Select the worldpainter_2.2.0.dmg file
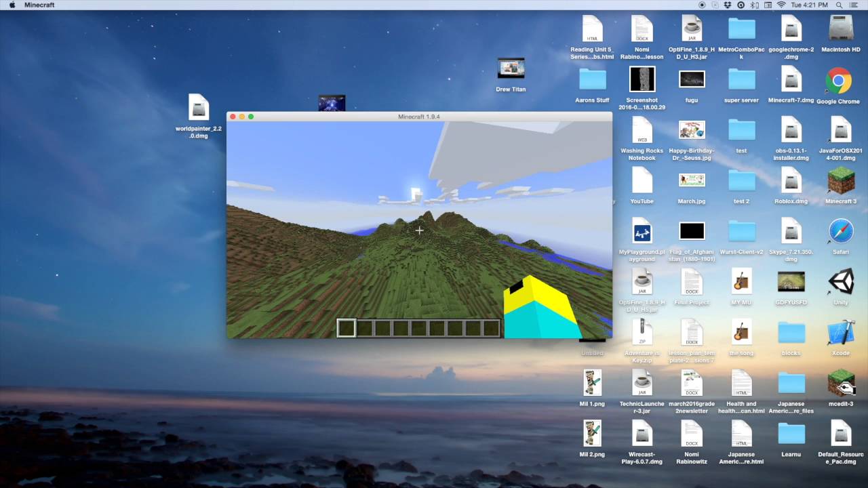868x488 pixels. coord(199,108)
